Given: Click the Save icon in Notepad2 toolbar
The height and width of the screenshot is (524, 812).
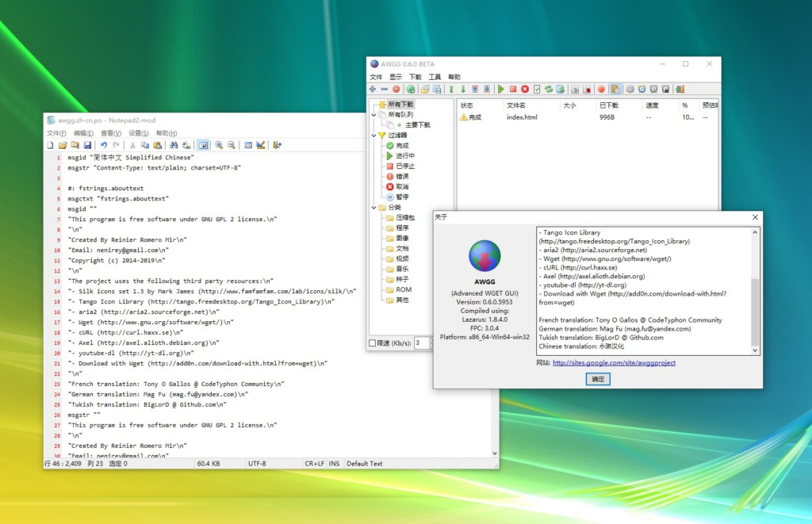Looking at the screenshot, I should tap(86, 145).
